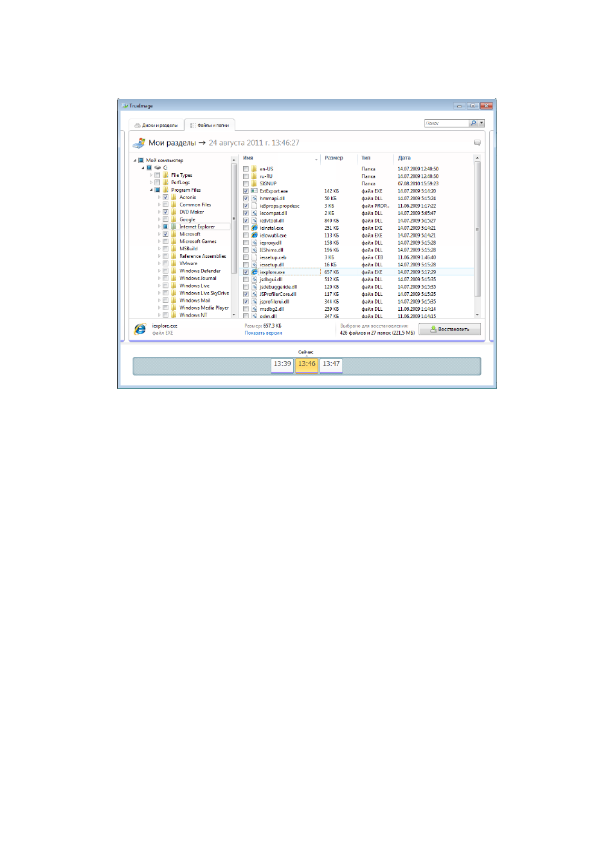614x868 pixels.
Task: Click the jsdbgui.dll file icon
Action: [x=255, y=279]
